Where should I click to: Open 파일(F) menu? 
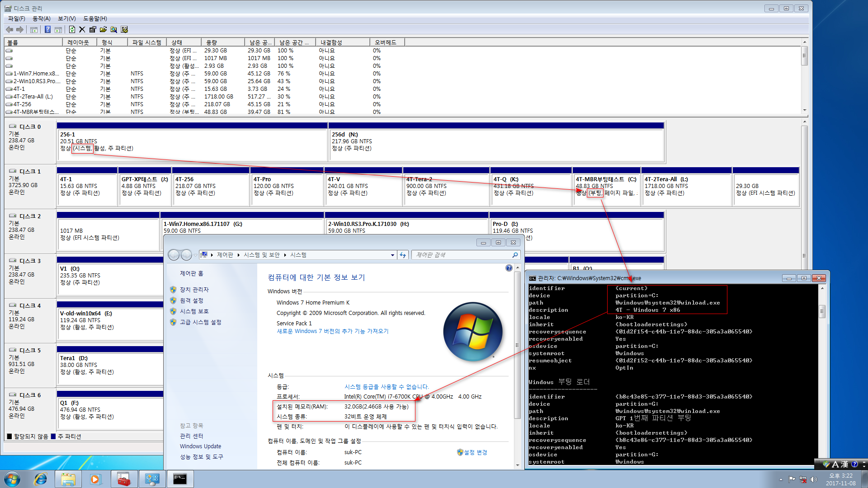coord(17,19)
